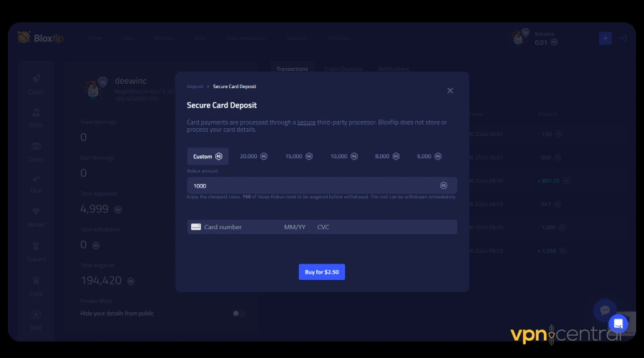Click the plus deposit icon near balance

(605, 39)
